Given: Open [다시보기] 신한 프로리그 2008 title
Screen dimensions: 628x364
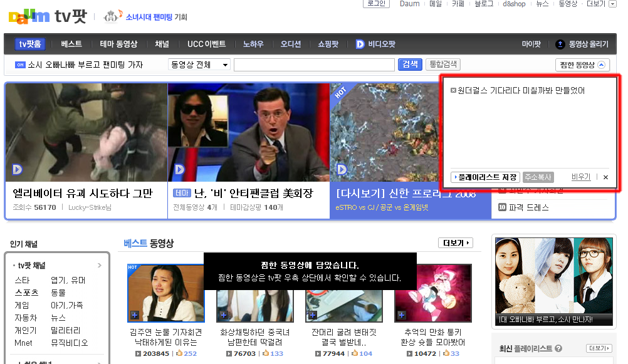Looking at the screenshot, I should tap(406, 194).
